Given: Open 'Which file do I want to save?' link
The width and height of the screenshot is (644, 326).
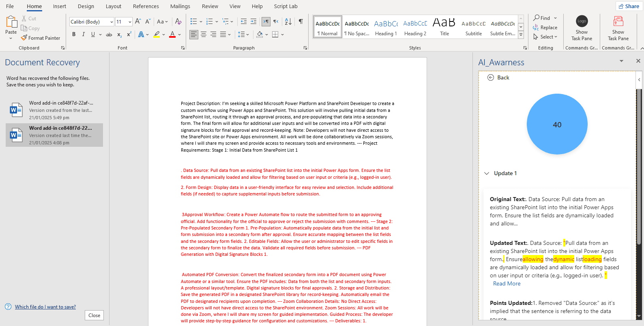Looking at the screenshot, I should tap(45, 307).
